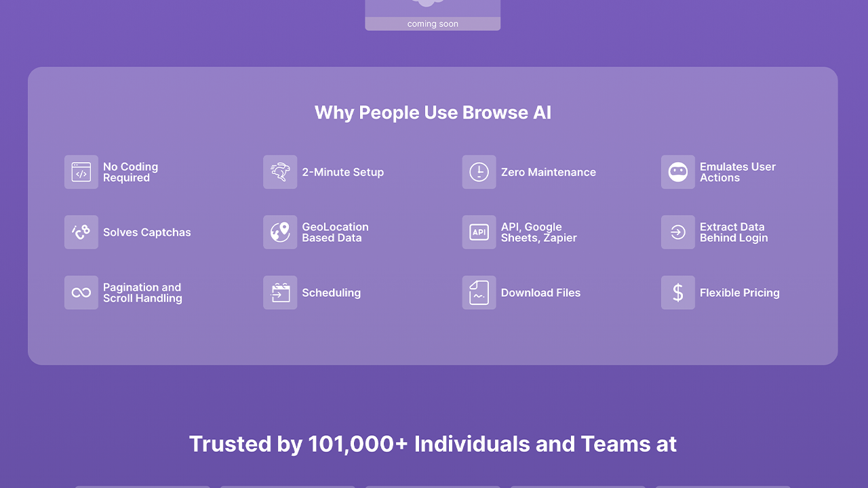Viewport: 868px width, 488px height.
Task: Click the Scheduling calendar icon
Action: [x=280, y=293]
